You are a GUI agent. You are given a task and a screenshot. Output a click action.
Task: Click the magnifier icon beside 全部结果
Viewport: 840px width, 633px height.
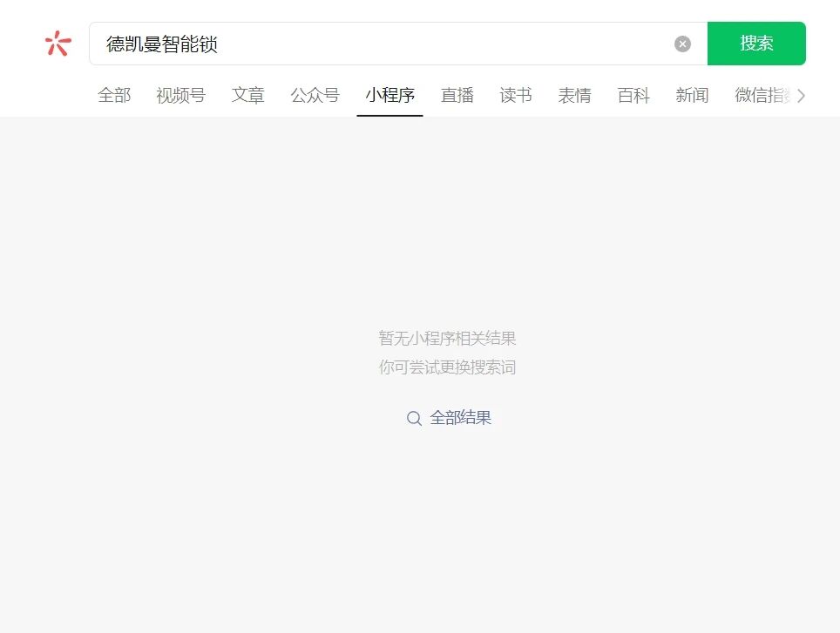(414, 419)
